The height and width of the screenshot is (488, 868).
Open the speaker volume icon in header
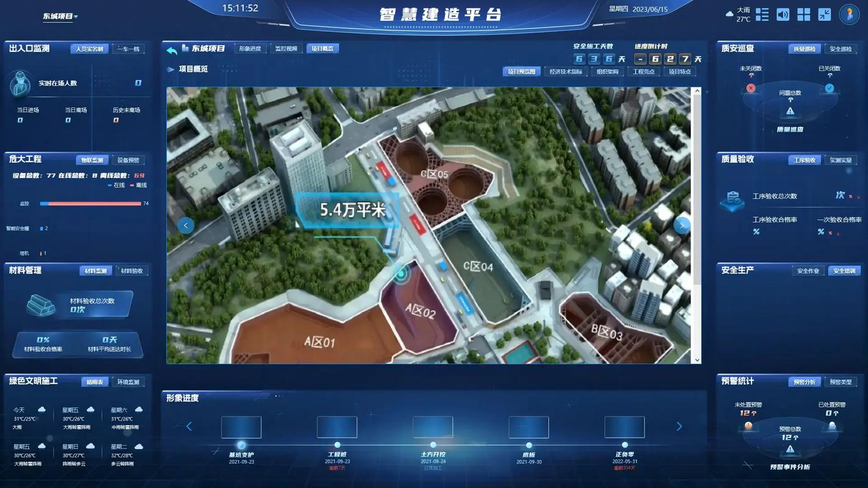783,14
